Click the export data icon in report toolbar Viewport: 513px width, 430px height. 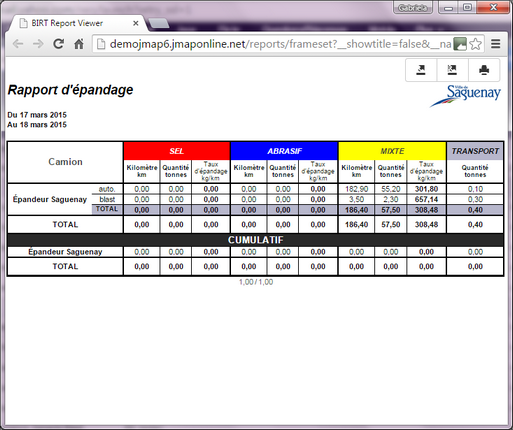click(452, 70)
